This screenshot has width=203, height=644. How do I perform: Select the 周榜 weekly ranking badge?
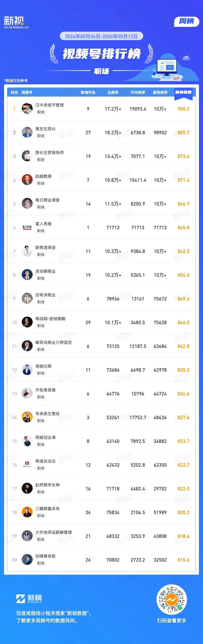pos(187,21)
